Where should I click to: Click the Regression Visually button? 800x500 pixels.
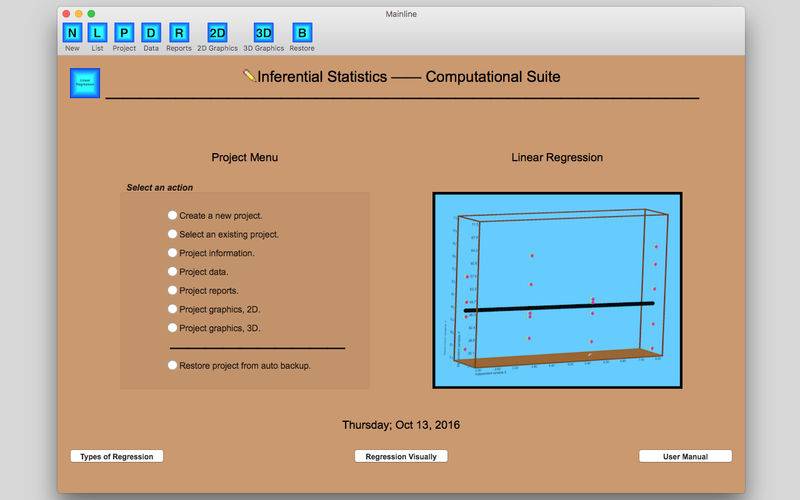(x=400, y=456)
